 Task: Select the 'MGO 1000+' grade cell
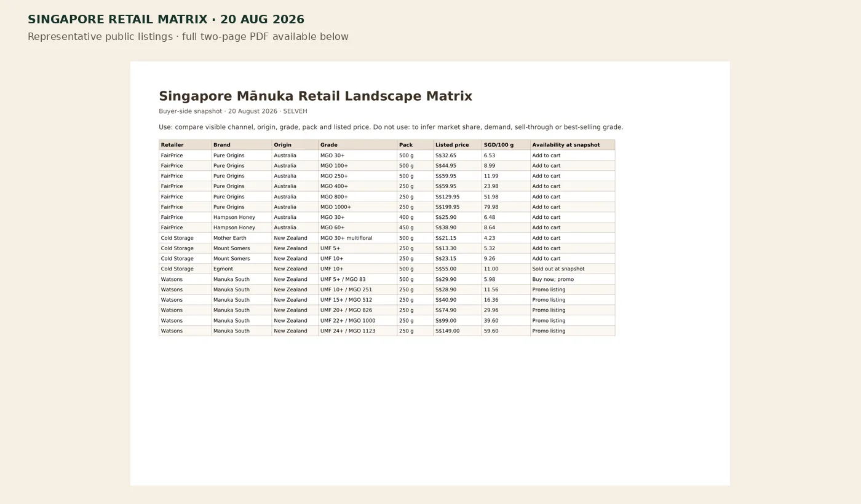357,207
